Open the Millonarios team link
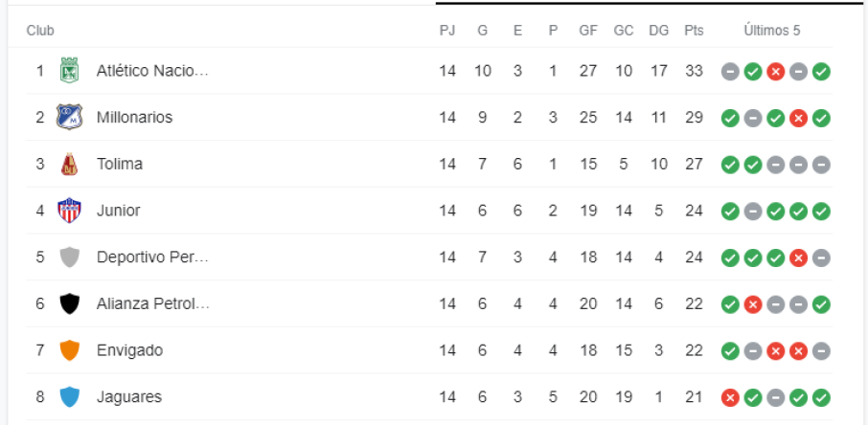868x425 pixels. pyautogui.click(x=134, y=118)
